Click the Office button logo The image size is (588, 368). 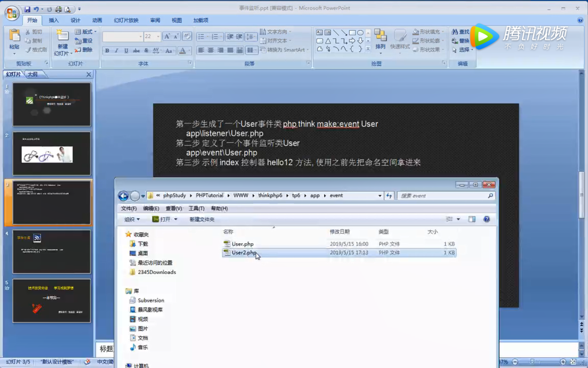(x=12, y=13)
